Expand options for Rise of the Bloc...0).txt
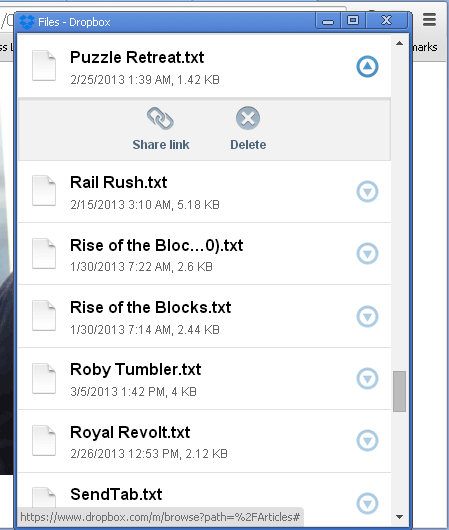The height and width of the screenshot is (530, 449). click(x=367, y=254)
